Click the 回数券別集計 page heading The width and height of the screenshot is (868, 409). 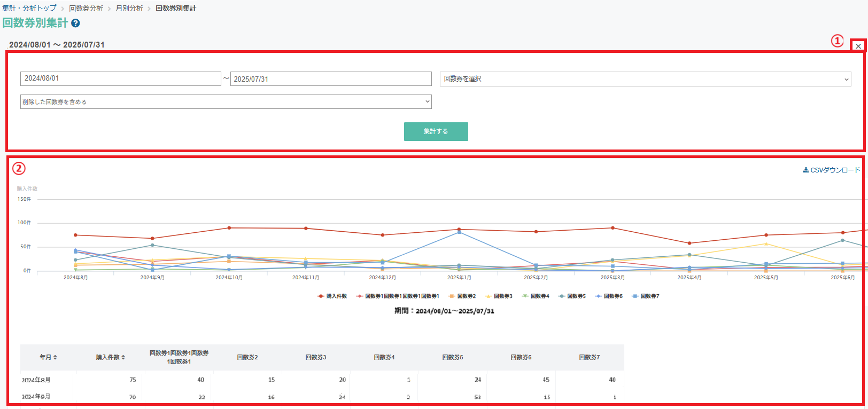(35, 23)
